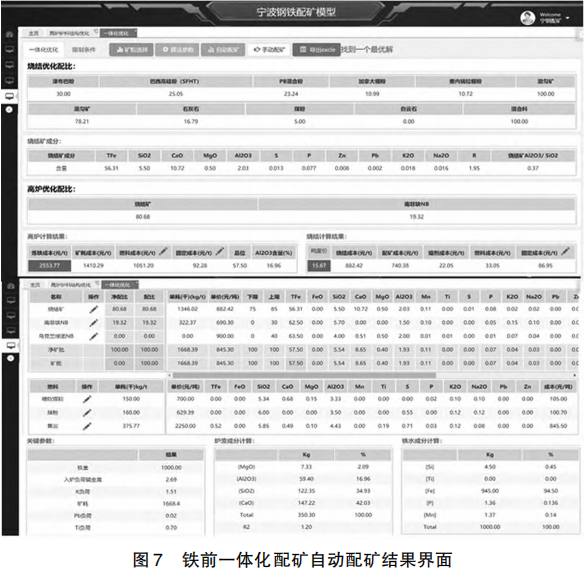
Task: Open the 高炉炉料结构优化 tab in the lower screenshot
Action: pos(71,285)
